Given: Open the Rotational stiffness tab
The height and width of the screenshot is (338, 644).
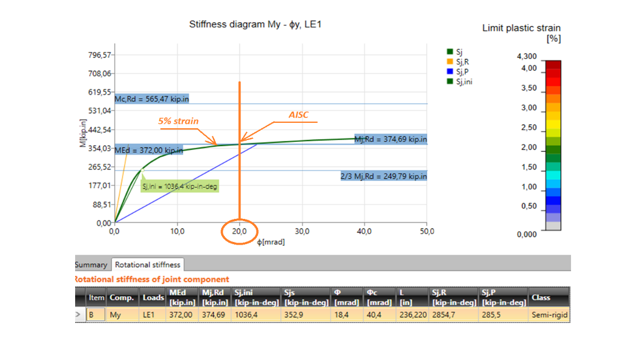Looking at the screenshot, I should [x=148, y=264].
